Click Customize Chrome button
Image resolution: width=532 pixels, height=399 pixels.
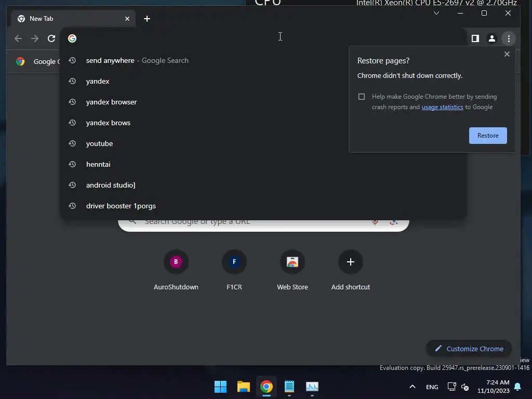click(469, 349)
